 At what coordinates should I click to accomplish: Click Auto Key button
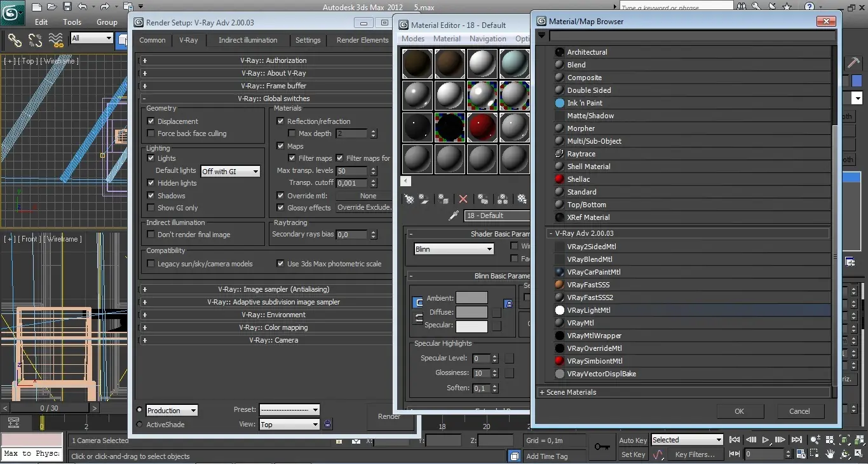(x=633, y=440)
